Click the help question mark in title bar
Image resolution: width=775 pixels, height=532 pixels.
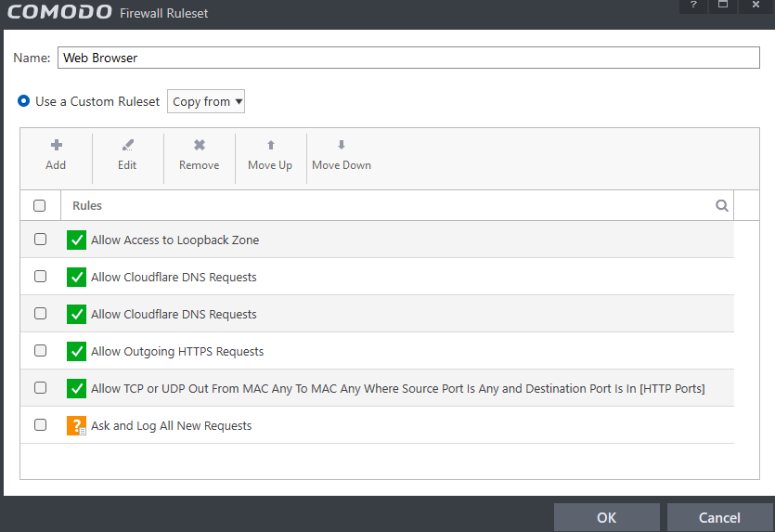click(693, 5)
